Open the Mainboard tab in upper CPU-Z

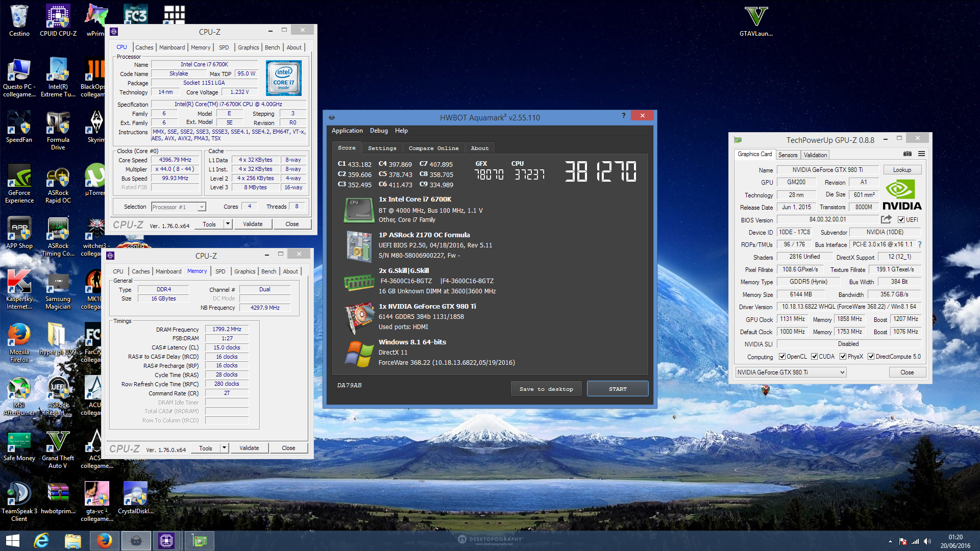coord(172,47)
